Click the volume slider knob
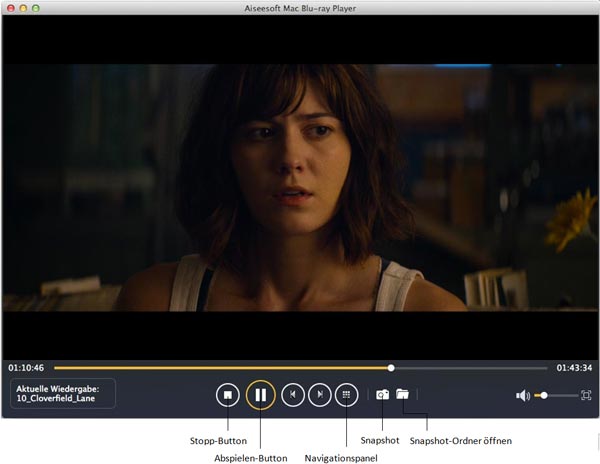The width and height of the screenshot is (600, 464). (x=543, y=396)
